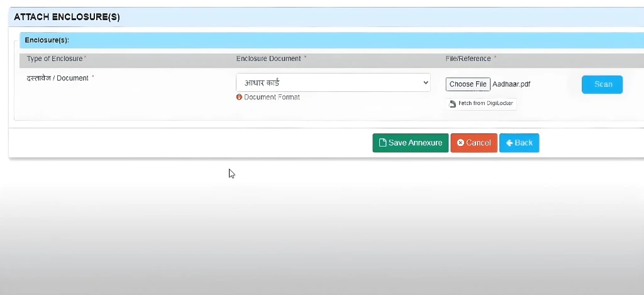Image resolution: width=644 pixels, height=295 pixels.
Task: Click the दस्तावेज / Document row label
Action: 58,79
